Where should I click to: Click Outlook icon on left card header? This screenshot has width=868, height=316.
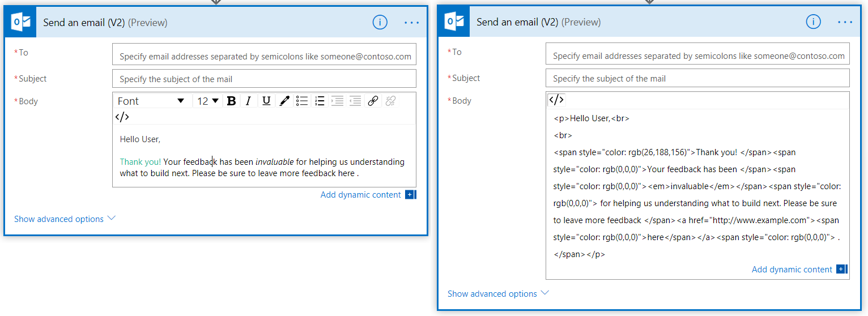21,22
